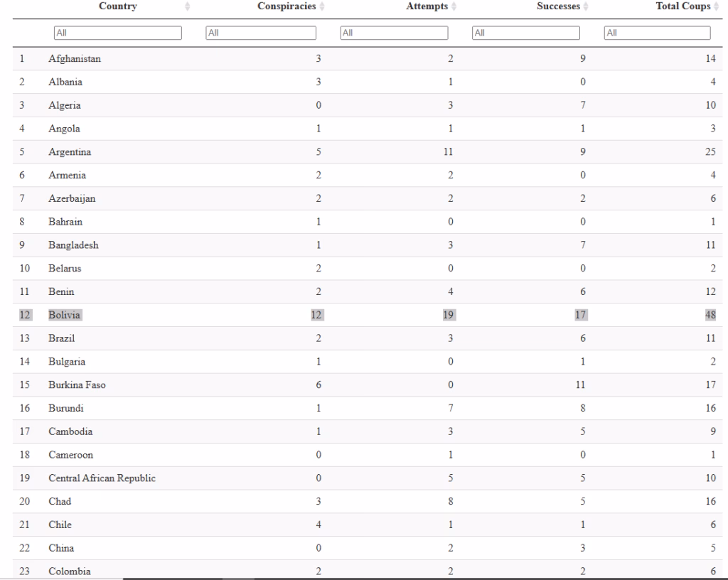
Task: Select the highlighted Bolivia country cell
Action: pyautogui.click(x=65, y=315)
